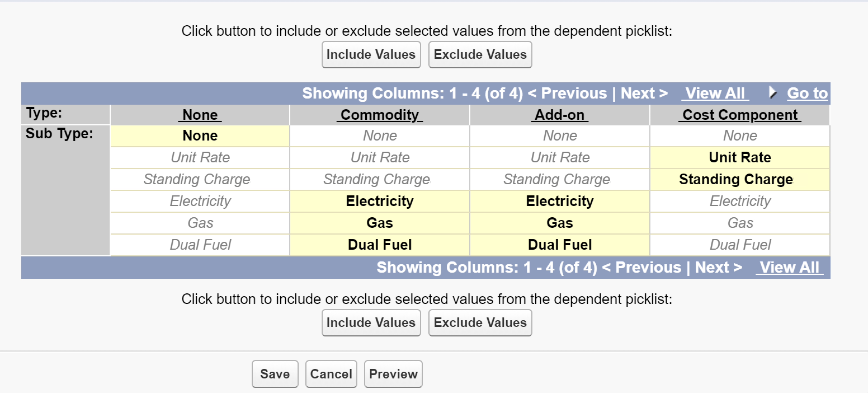Image resolution: width=868 pixels, height=393 pixels.
Task: Select None cell in Cost Component column
Action: coord(740,136)
